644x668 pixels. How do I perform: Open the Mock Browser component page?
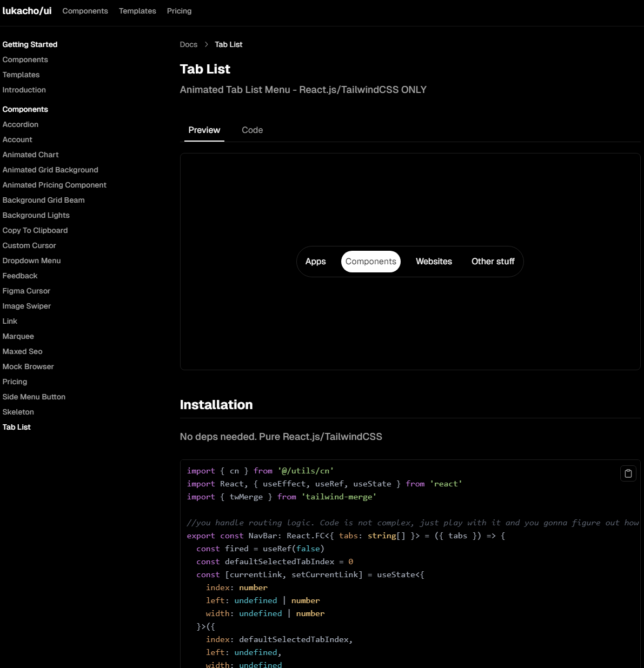28,366
